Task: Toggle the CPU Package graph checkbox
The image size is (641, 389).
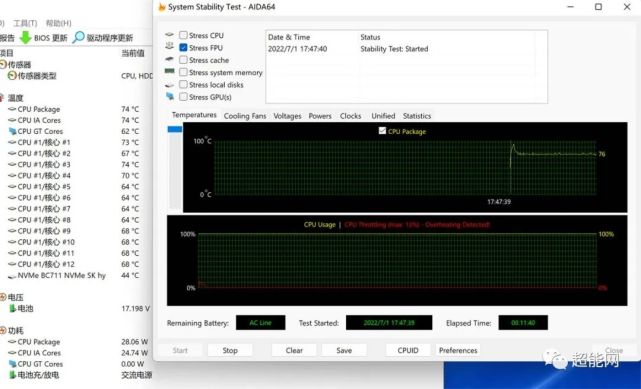Action: [x=382, y=131]
